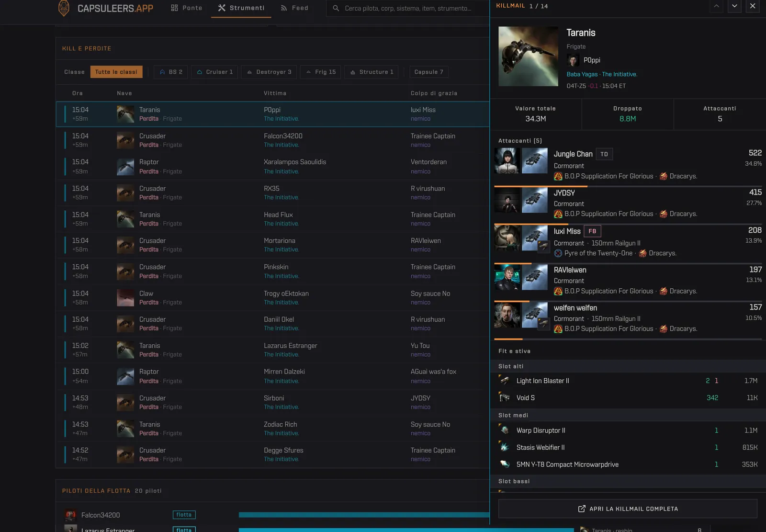Screen dimensions: 766x532
Task: Open the Capsuleers.app logo icon
Action: 64,8
